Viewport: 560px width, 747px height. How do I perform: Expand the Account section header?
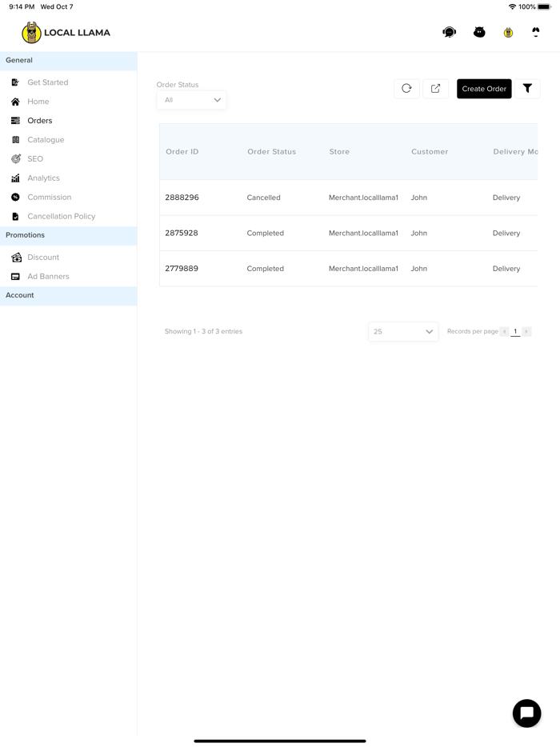coord(69,296)
